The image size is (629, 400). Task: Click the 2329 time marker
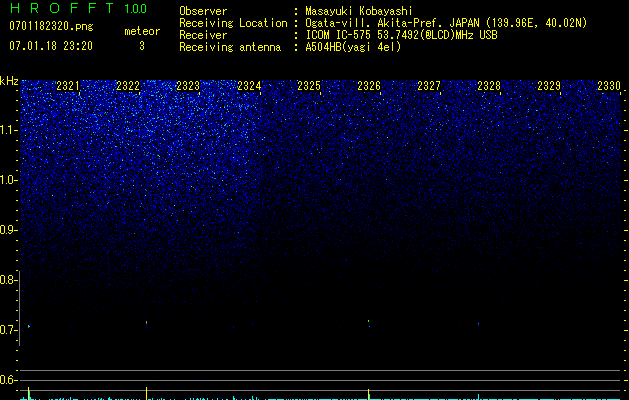pyautogui.click(x=549, y=85)
